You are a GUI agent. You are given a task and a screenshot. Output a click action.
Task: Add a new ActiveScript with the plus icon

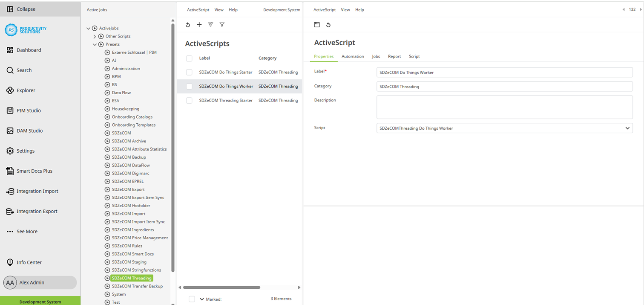(x=199, y=25)
